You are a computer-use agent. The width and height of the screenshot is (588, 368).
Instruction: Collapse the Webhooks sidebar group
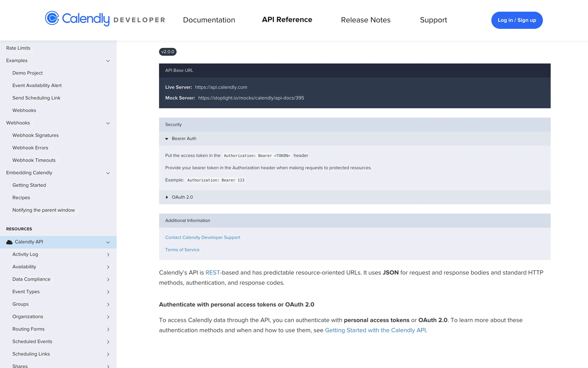point(108,123)
